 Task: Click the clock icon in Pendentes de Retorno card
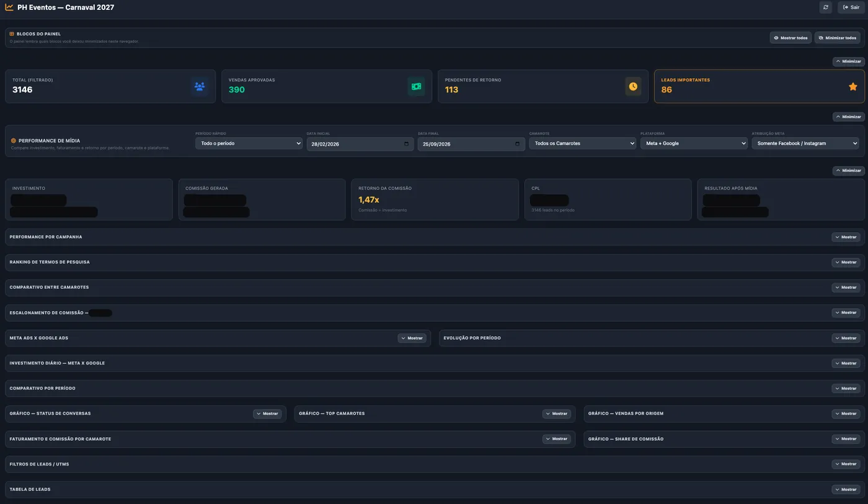point(633,87)
